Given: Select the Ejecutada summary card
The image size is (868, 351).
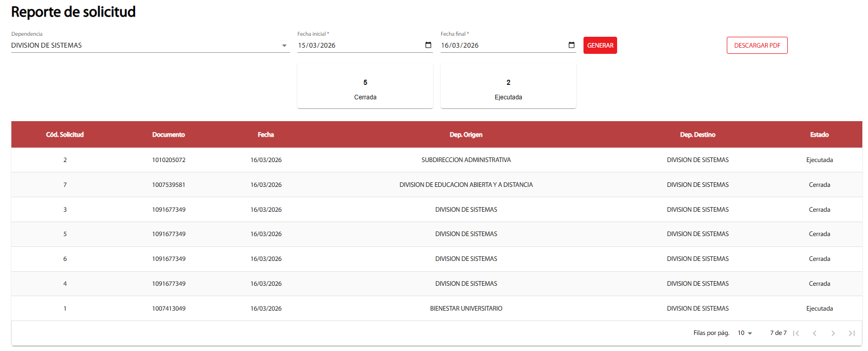Looking at the screenshot, I should [508, 86].
